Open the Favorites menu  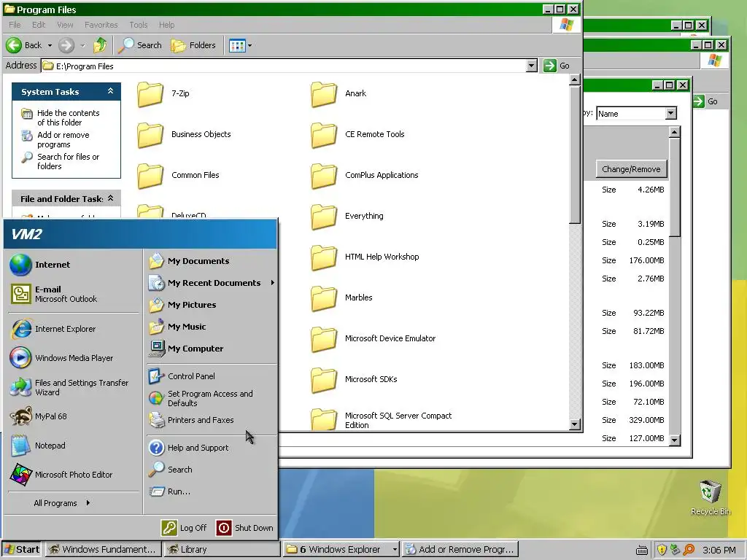[x=101, y=25]
